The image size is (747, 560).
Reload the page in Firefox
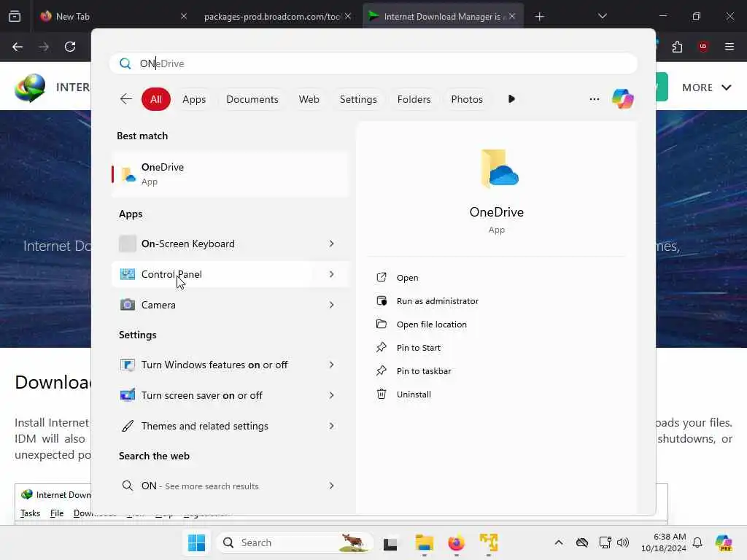(70, 47)
